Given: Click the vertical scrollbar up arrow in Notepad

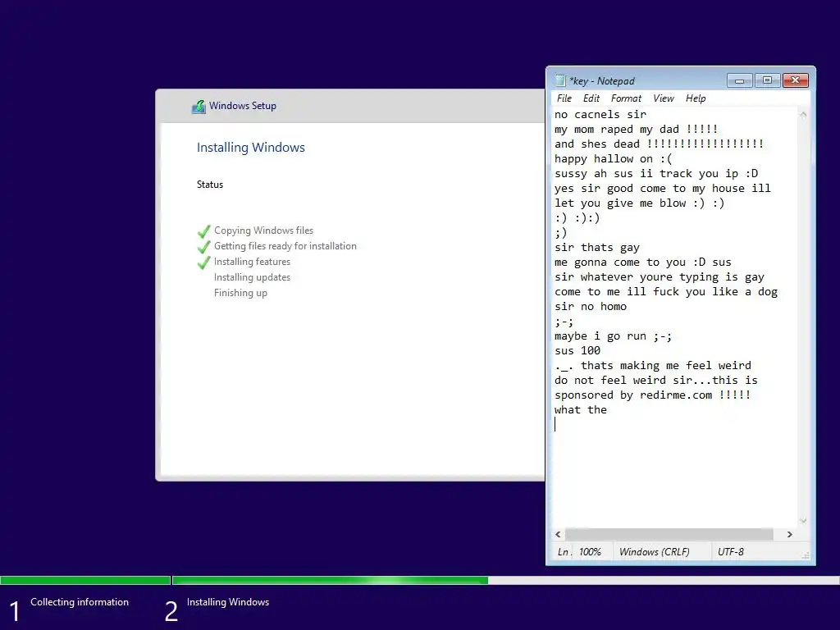Looking at the screenshot, I should click(803, 114).
